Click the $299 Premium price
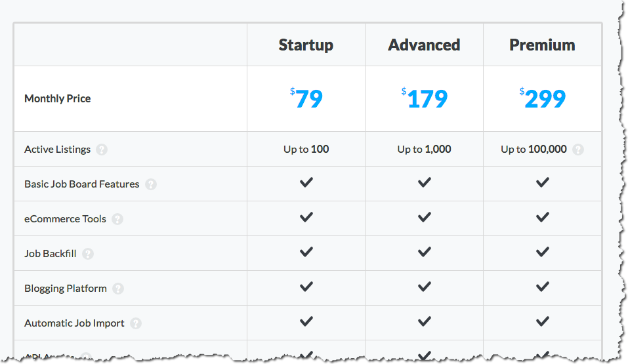 (x=543, y=98)
